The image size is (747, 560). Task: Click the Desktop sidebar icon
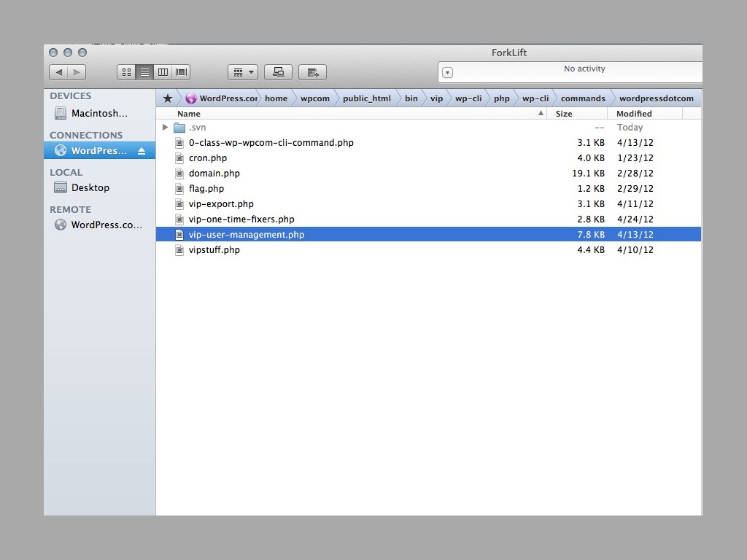click(61, 187)
